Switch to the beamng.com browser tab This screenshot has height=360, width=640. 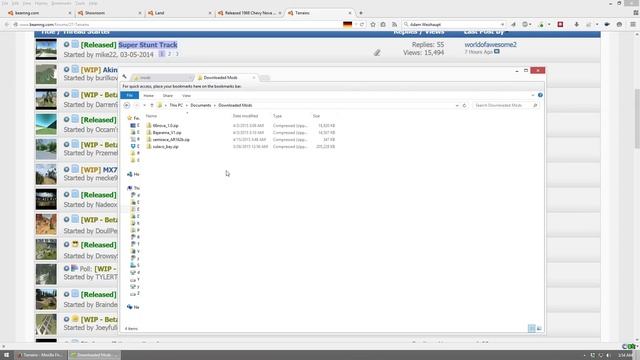click(39, 13)
